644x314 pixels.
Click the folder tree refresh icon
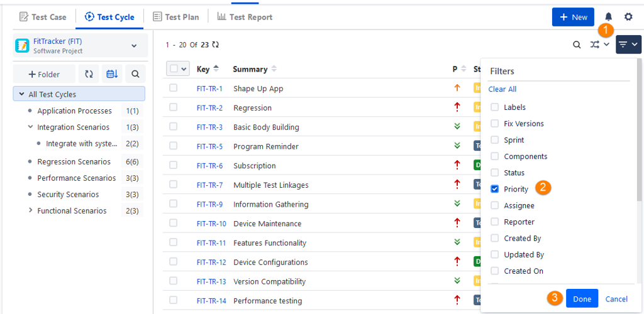[89, 74]
